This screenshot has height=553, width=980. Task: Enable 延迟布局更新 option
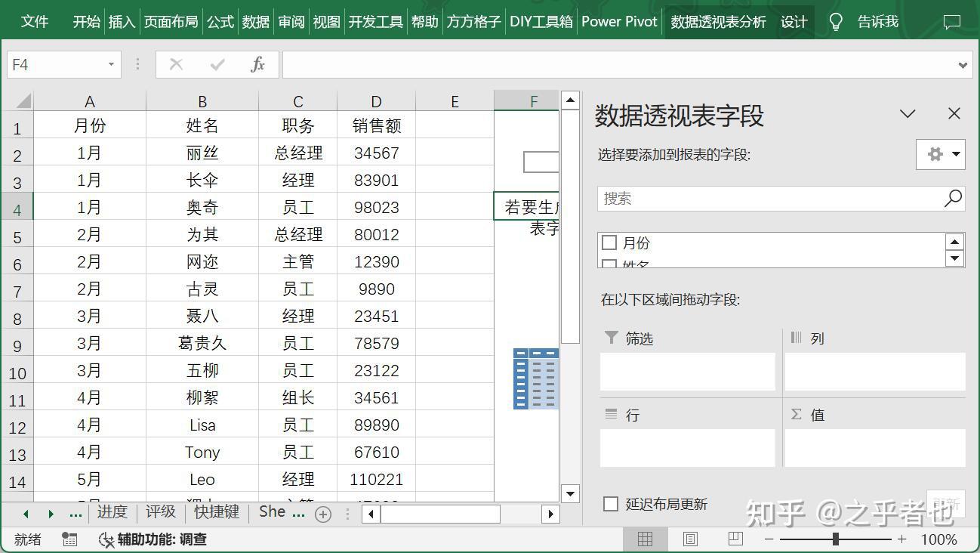[x=611, y=504]
